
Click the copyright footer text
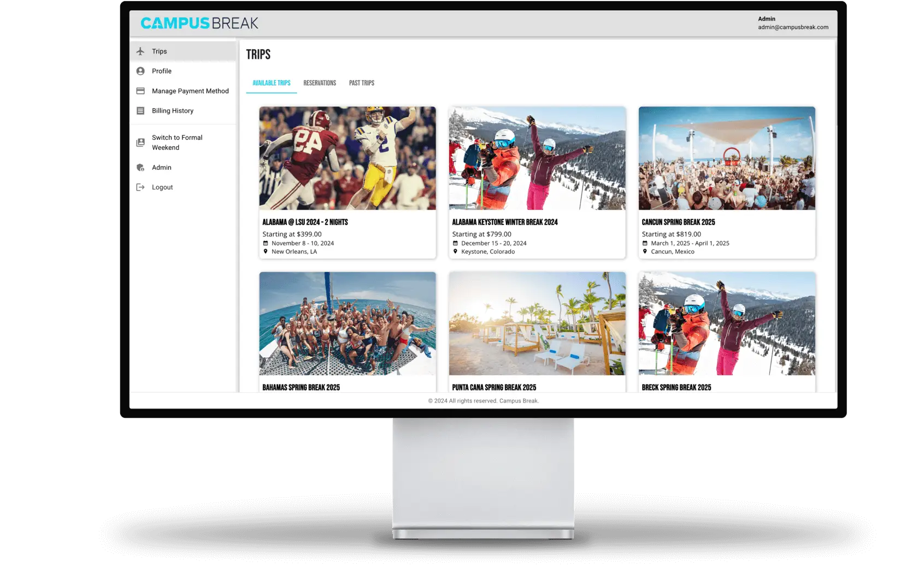click(484, 401)
